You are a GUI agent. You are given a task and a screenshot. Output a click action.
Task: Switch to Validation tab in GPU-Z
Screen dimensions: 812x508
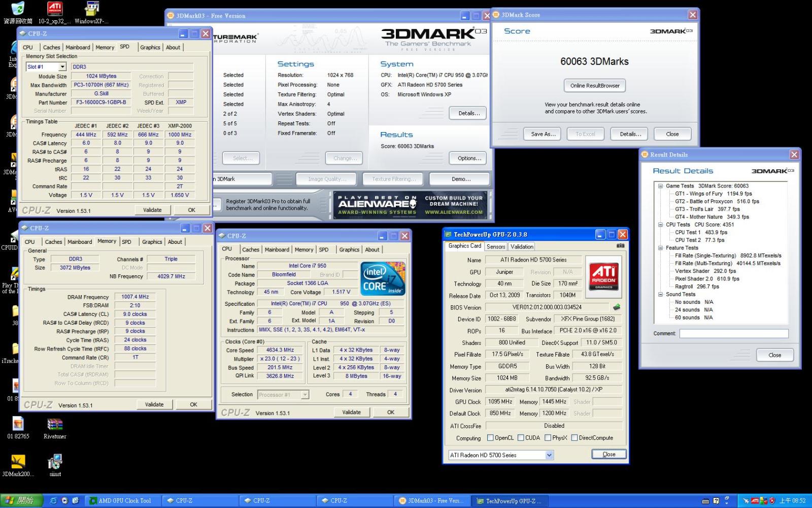pyautogui.click(x=522, y=246)
